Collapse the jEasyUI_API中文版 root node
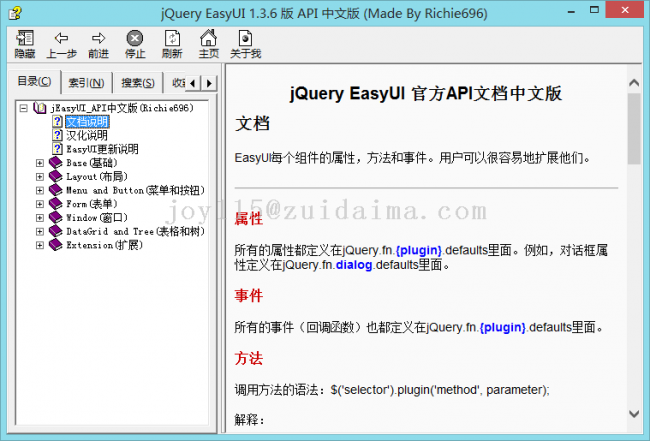The width and height of the screenshot is (650, 441). 23,107
